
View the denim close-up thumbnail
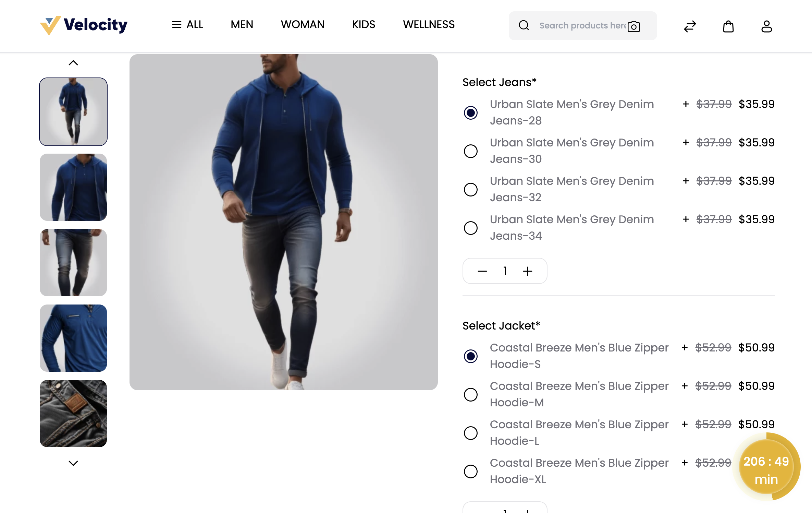pyautogui.click(x=73, y=413)
